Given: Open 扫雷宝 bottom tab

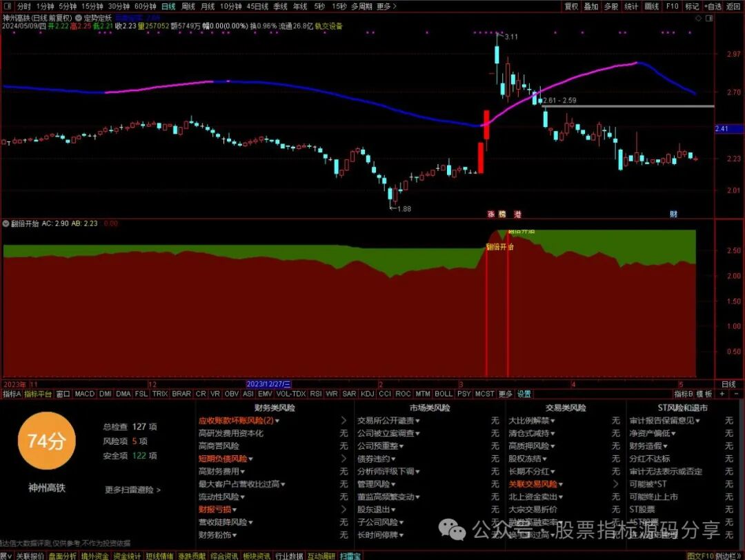Looking at the screenshot, I should click(x=350, y=556).
